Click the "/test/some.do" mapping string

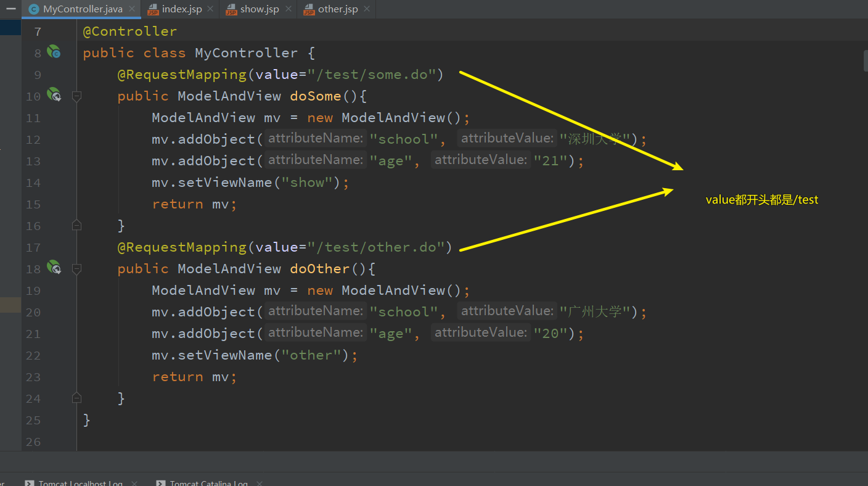pyautogui.click(x=372, y=75)
